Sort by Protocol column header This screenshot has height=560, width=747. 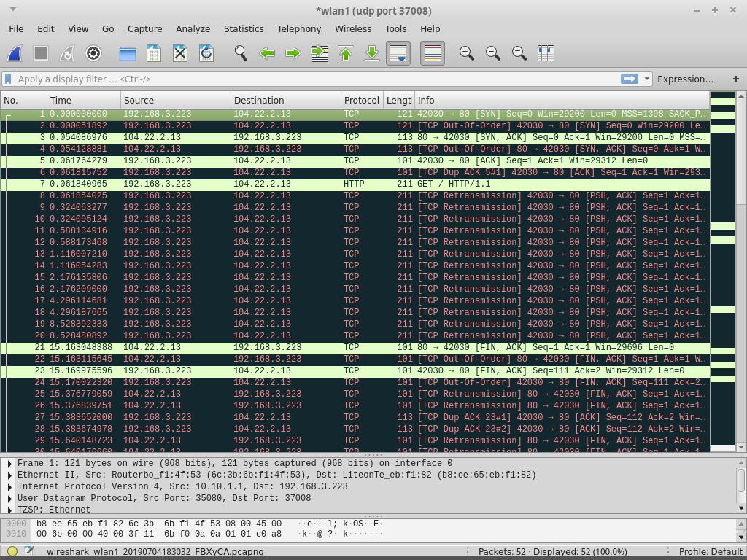point(362,101)
